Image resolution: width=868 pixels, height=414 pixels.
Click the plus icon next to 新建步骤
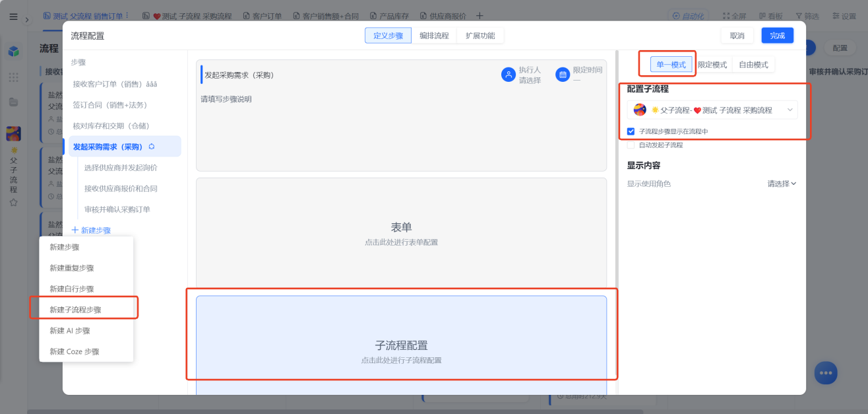click(75, 230)
